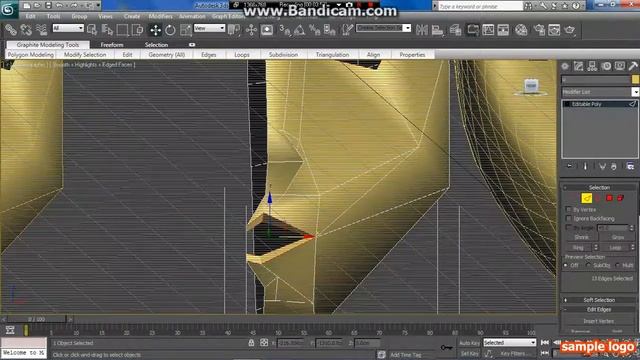
Task: Toggle the Percent Snap icon
Action: coord(314,30)
